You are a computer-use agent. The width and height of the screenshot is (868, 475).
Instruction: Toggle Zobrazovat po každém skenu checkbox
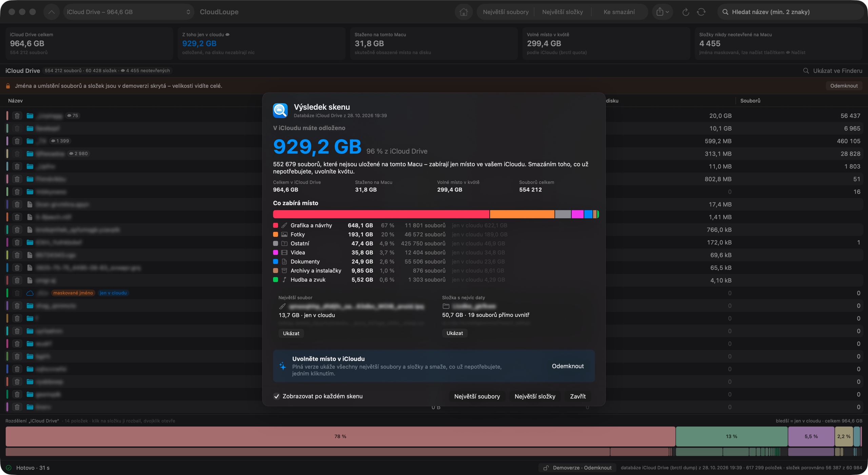277,396
